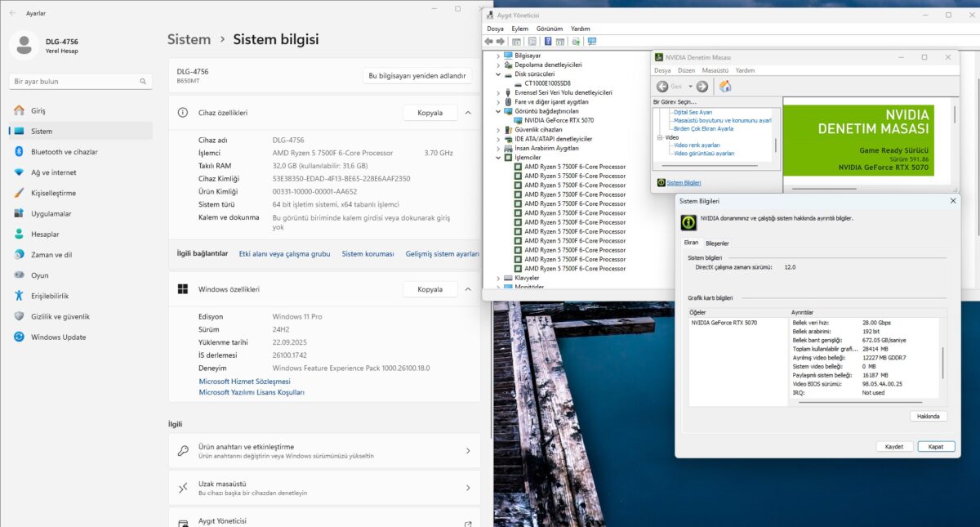Click Device Manager toolbar forward arrow
Viewport: 980px width, 527px height.
[500, 41]
